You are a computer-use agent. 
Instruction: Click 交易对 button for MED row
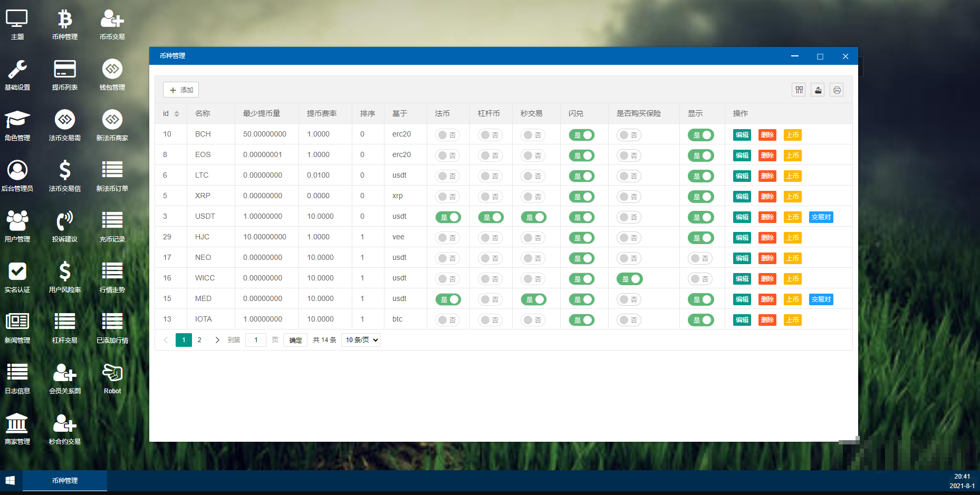coord(821,299)
